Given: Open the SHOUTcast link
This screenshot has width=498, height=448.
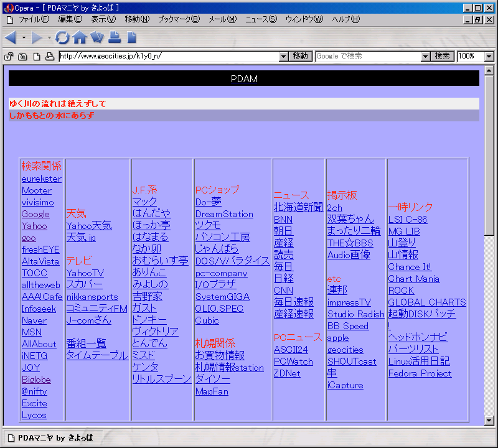Looking at the screenshot, I should pyautogui.click(x=352, y=362).
